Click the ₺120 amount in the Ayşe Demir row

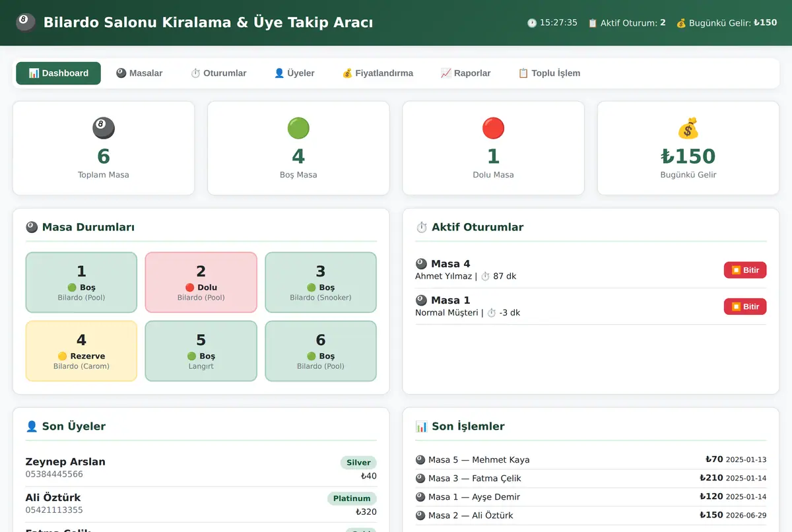click(711, 496)
